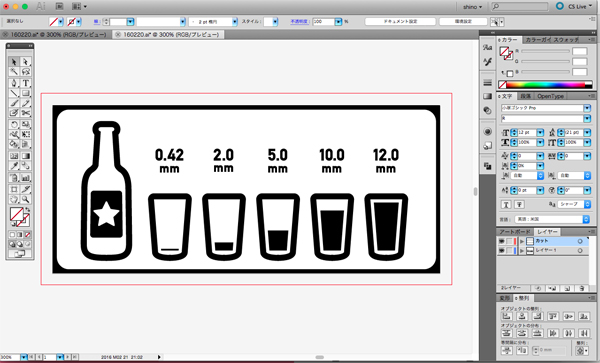Click target circle of レイヤー1 layer
This screenshot has height=363, width=600.
(x=580, y=251)
